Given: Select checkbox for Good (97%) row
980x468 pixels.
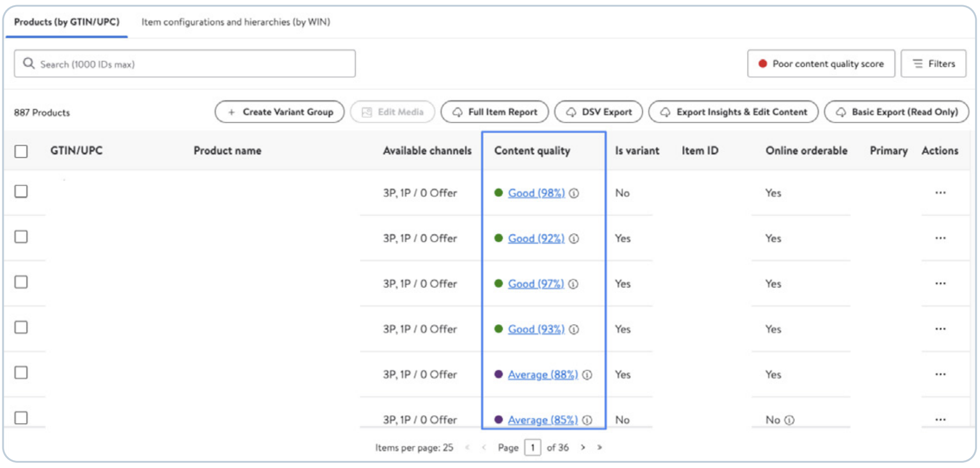Looking at the screenshot, I should click(21, 282).
